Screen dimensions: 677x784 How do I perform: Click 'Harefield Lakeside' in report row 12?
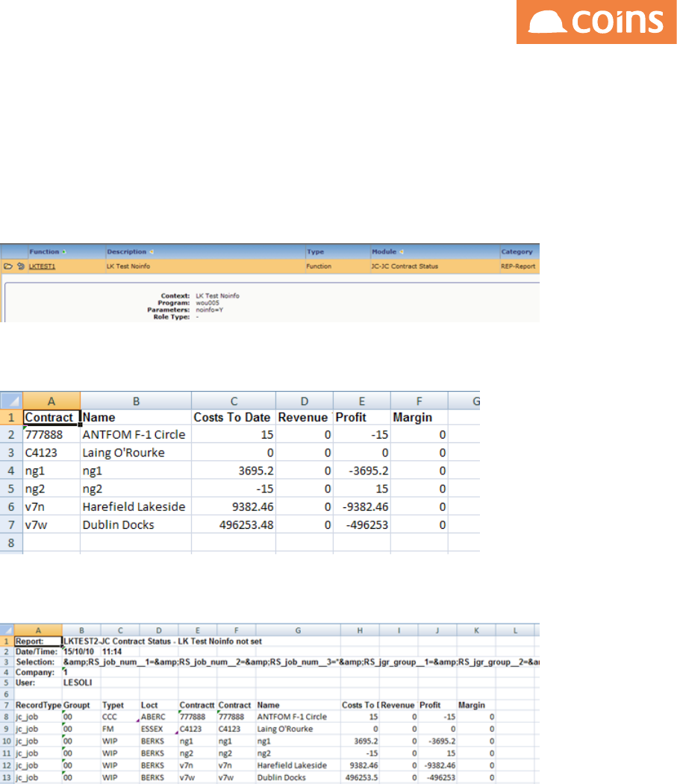[x=299, y=765]
